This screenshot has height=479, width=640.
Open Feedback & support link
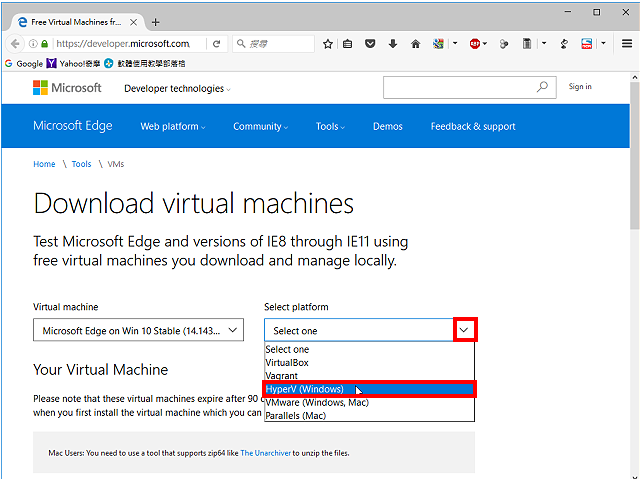pyautogui.click(x=473, y=126)
